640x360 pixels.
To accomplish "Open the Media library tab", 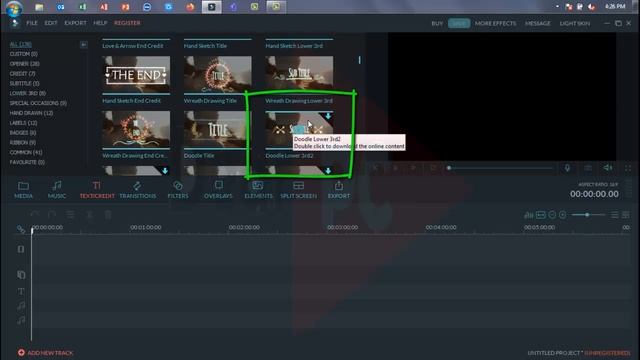I will 23,190.
